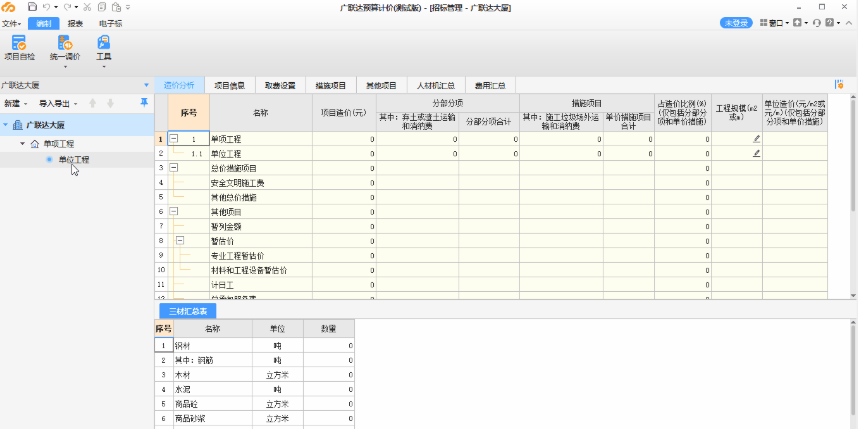Pin the left project panel
Image resolution: width=858 pixels, height=429 pixels.
144,103
